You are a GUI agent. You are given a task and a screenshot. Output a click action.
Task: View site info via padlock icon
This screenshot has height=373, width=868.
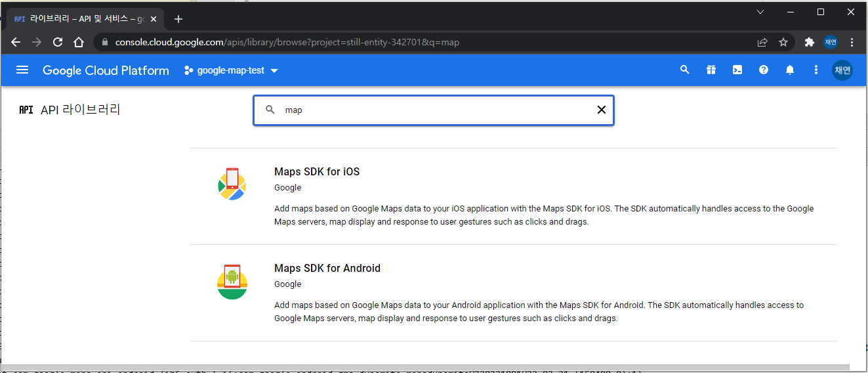click(105, 42)
